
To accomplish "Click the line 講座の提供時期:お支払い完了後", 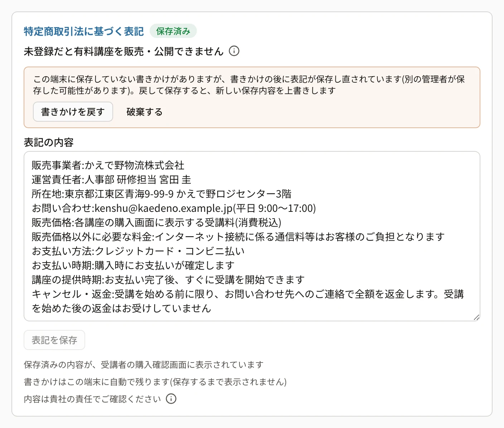I will (168, 280).
